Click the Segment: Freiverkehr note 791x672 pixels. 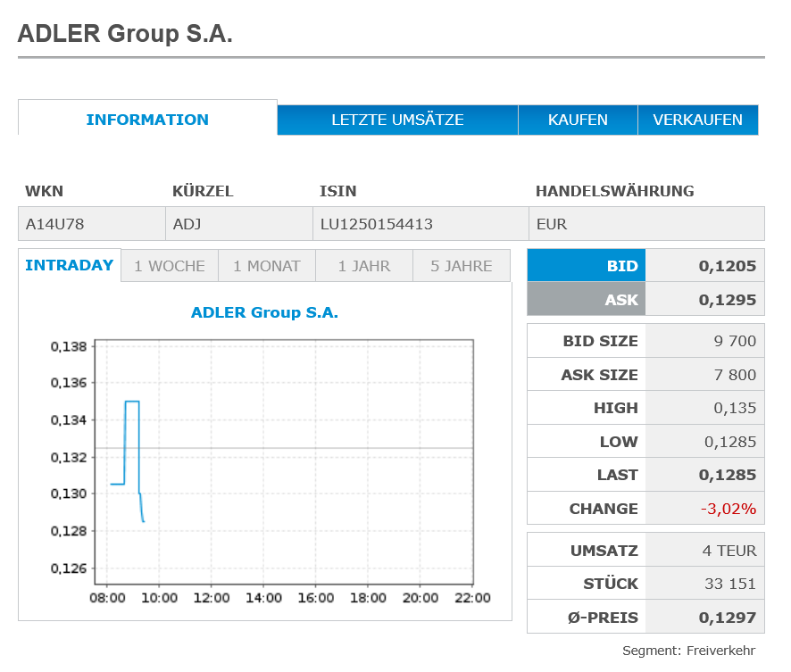click(688, 651)
